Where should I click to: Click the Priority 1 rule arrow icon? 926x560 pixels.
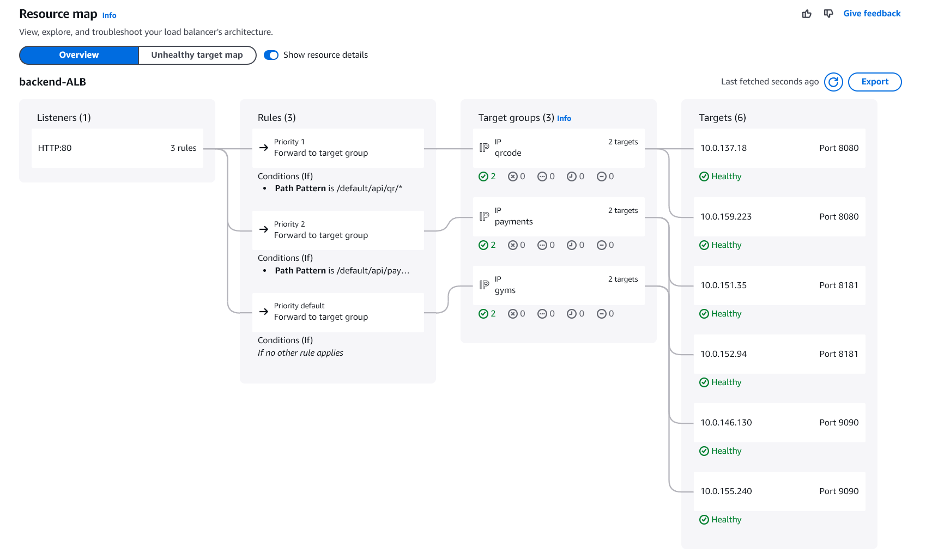pyautogui.click(x=264, y=148)
